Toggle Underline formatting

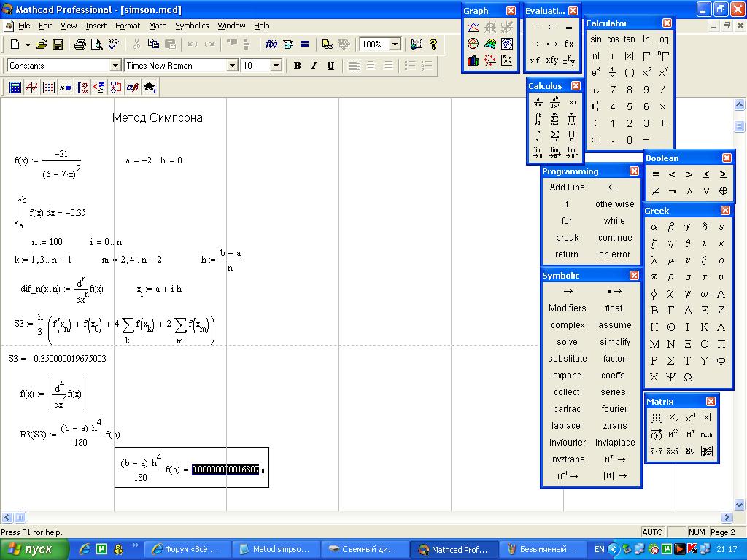click(x=330, y=66)
